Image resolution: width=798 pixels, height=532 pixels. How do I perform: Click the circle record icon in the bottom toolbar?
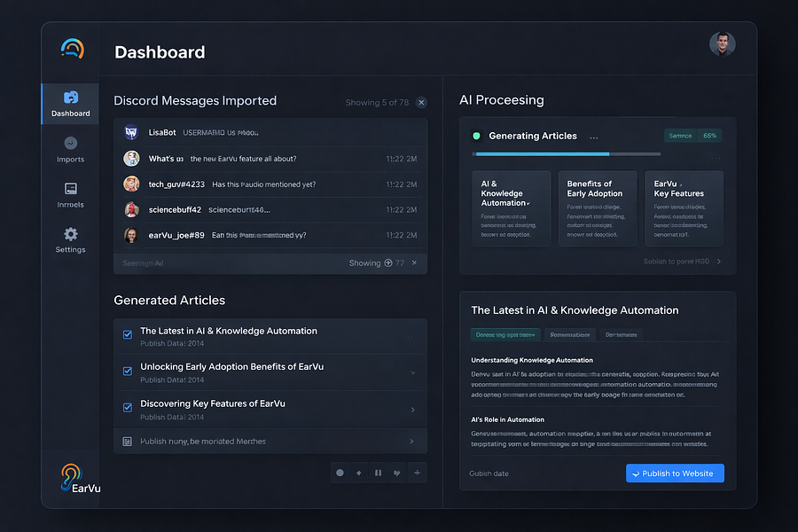coord(340,473)
